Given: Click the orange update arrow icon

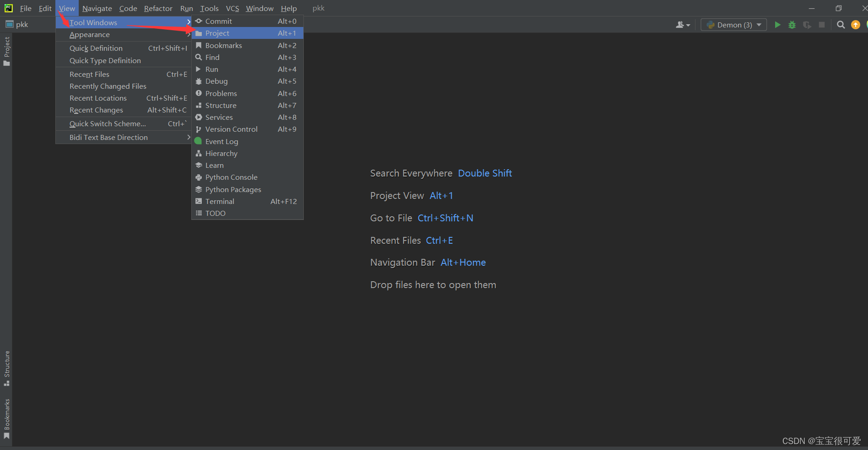Looking at the screenshot, I should (x=856, y=25).
